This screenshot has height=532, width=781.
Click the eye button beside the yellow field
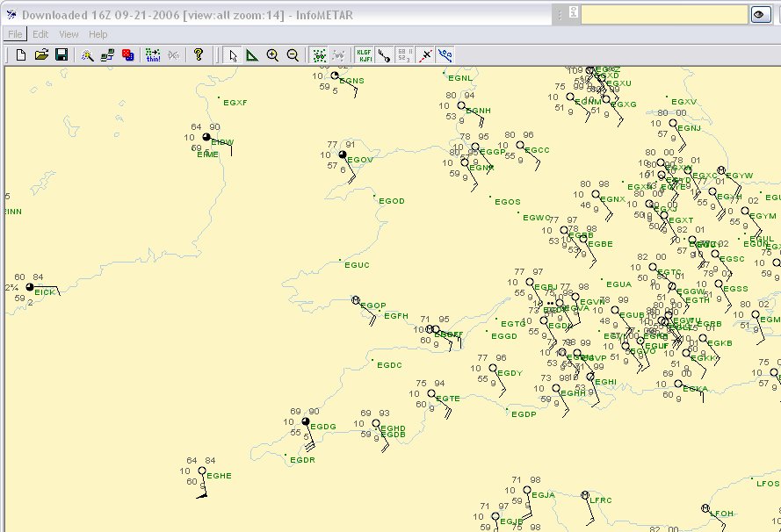tap(760, 14)
